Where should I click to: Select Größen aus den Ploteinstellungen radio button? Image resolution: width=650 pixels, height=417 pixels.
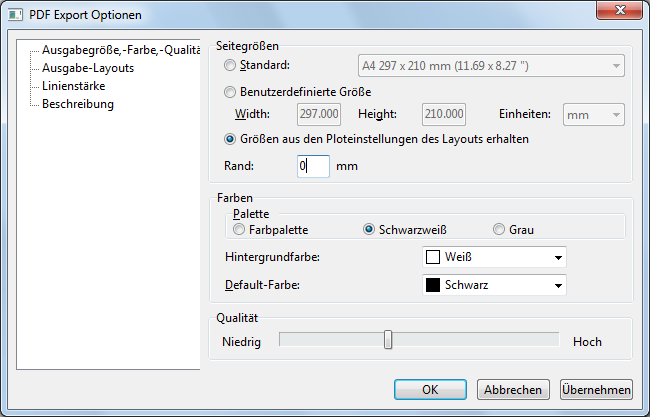[x=232, y=139]
